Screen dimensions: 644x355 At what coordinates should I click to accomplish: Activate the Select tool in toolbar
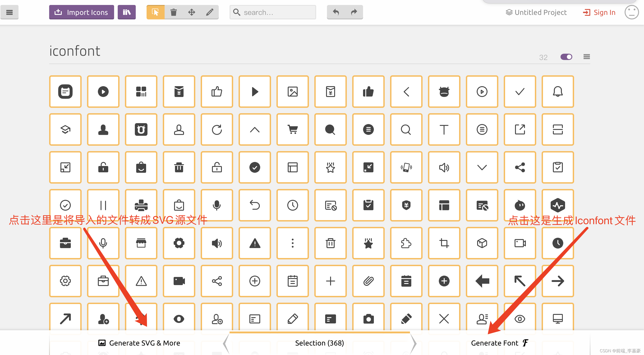[x=155, y=12]
